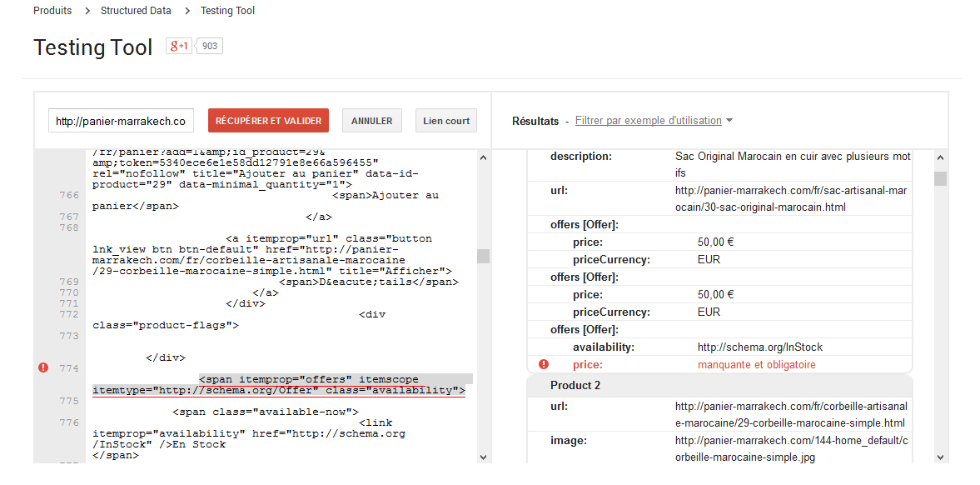
Task: Click the availability: label in results
Action: coord(603,347)
